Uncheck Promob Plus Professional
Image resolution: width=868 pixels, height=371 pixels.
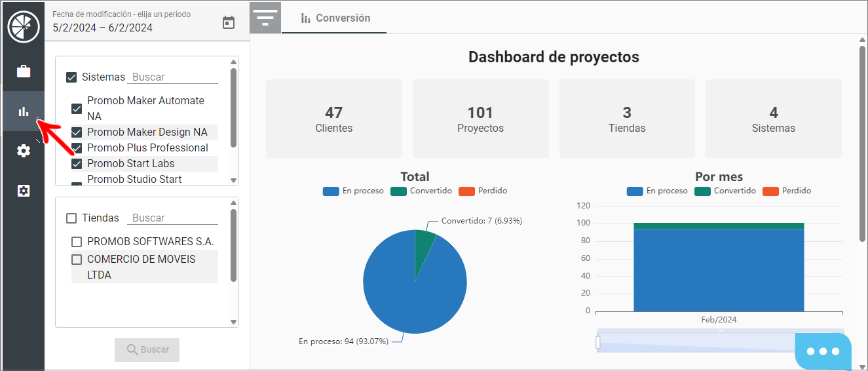tap(77, 148)
